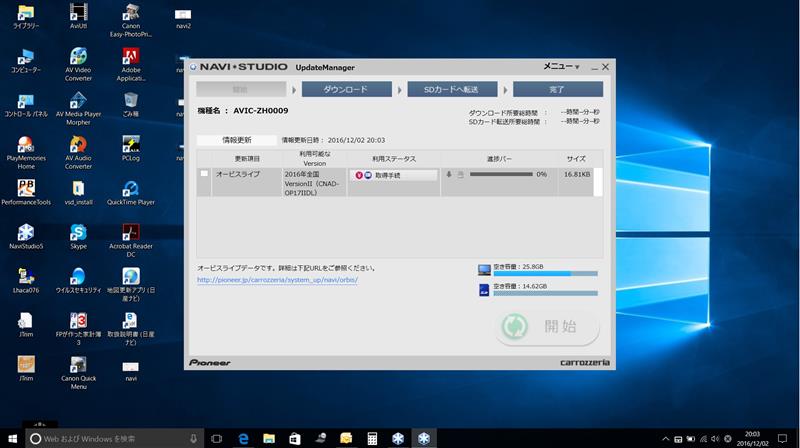Viewport: 800px width, 448px height.
Task: Select the navi desktop icon
Action: pyautogui.click(x=131, y=370)
